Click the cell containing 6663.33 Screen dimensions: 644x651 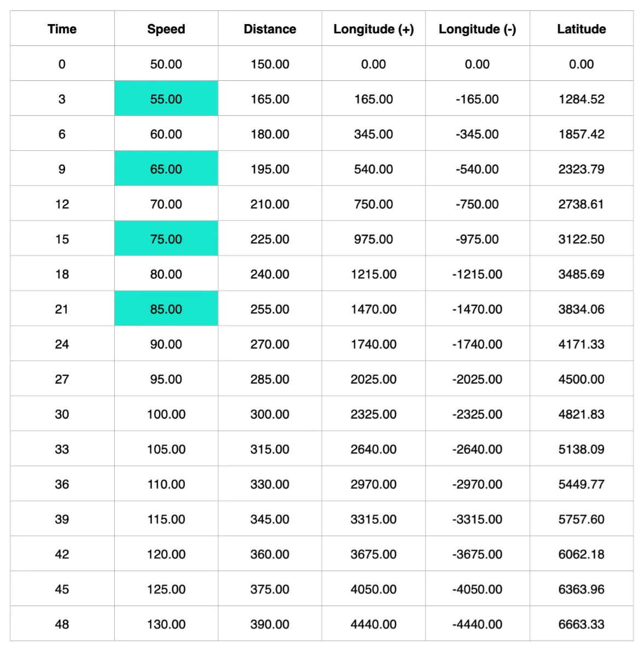(x=581, y=624)
